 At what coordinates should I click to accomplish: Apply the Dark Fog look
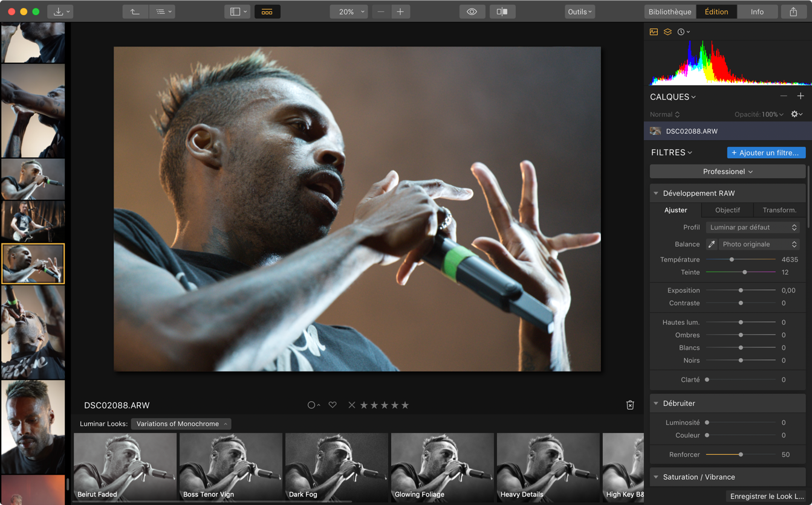[x=337, y=467]
